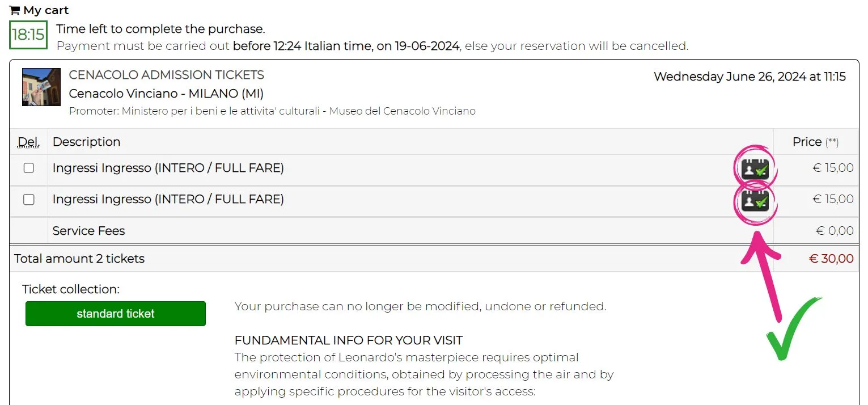This screenshot has height=405, width=868.
Task: Click the Wednesday June 26, 2024 date text
Action: (x=750, y=77)
